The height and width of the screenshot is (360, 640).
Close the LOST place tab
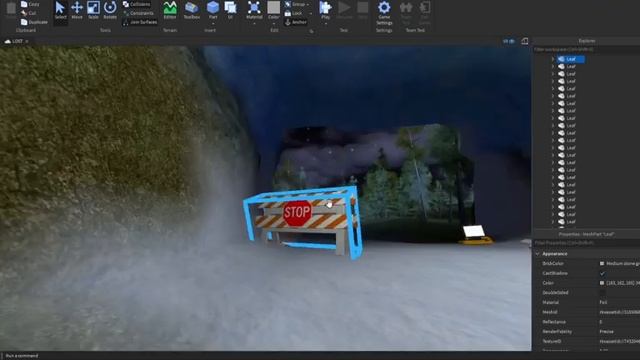tap(27, 41)
